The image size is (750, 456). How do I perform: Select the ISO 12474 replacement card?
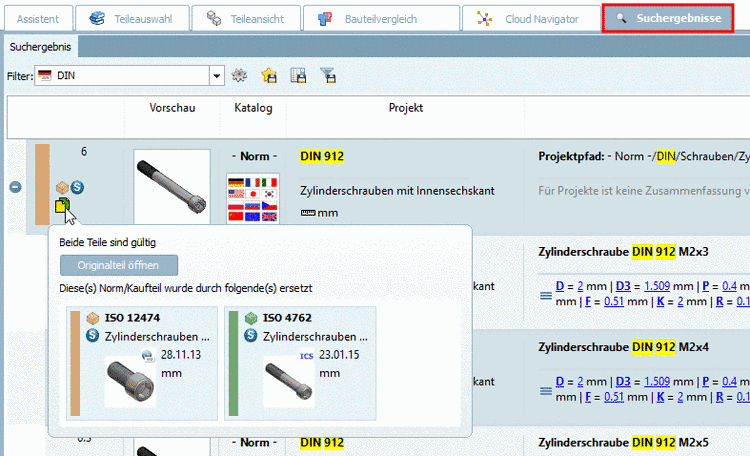coord(142,364)
